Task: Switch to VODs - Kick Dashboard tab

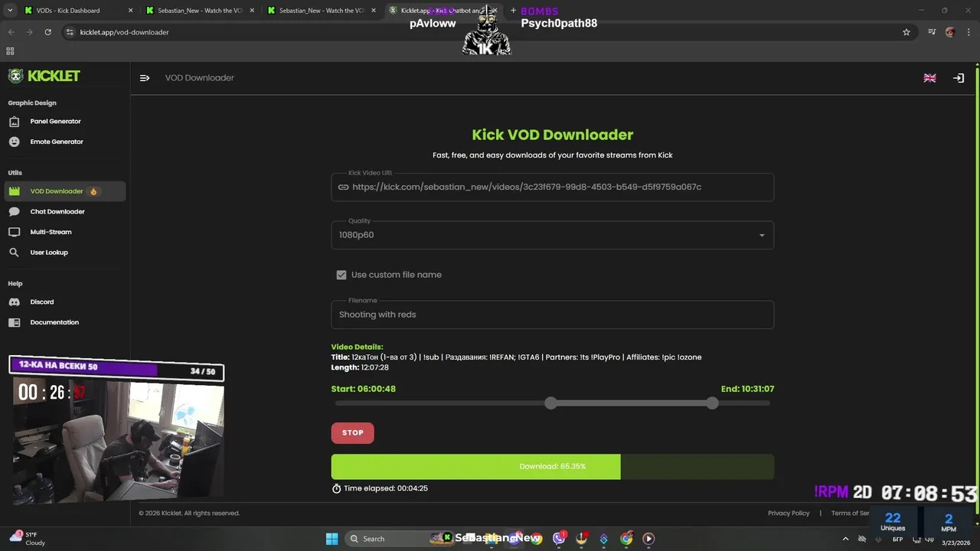Action: tap(77, 11)
